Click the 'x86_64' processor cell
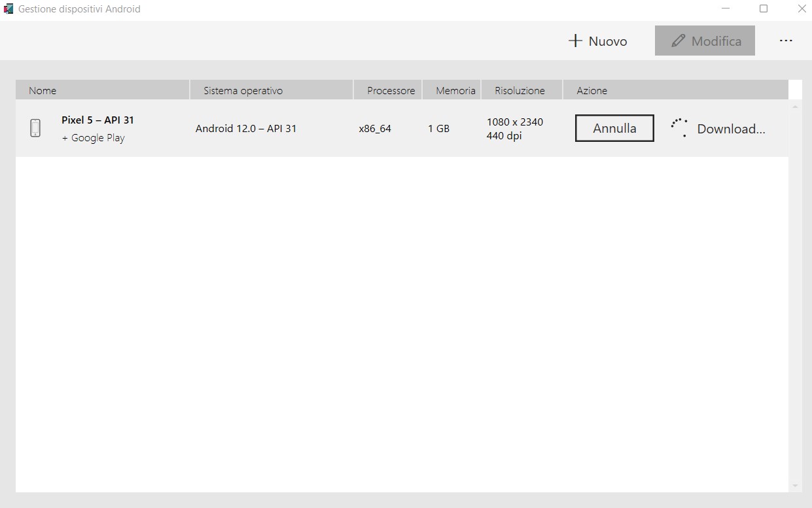Screen dimensions: 812x508 point(375,129)
